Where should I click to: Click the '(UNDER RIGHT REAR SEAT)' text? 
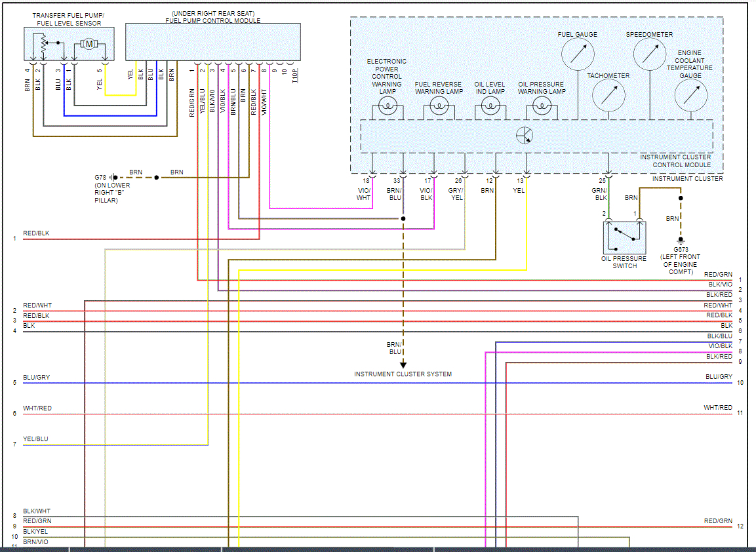pyautogui.click(x=213, y=14)
